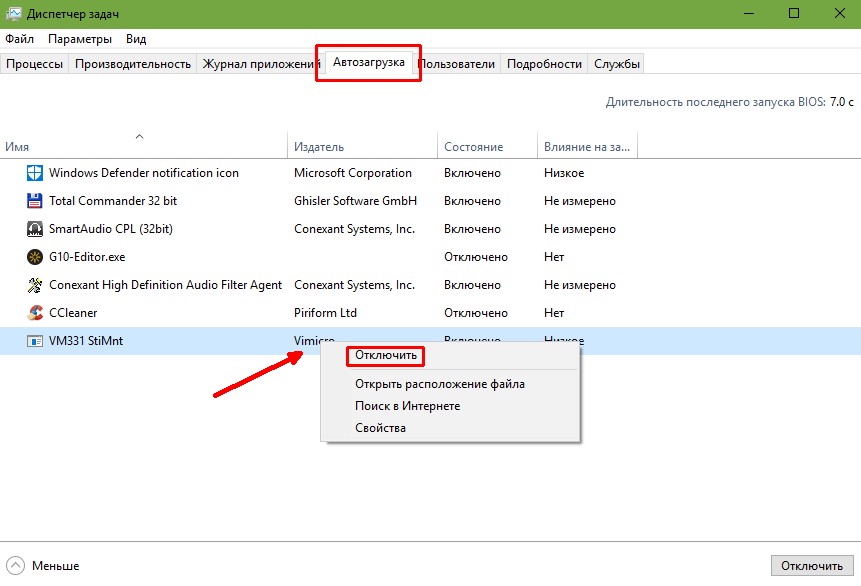Image resolution: width=861 pixels, height=586 pixels.
Task: Click the Отключить button at bottom right
Action: (x=812, y=566)
